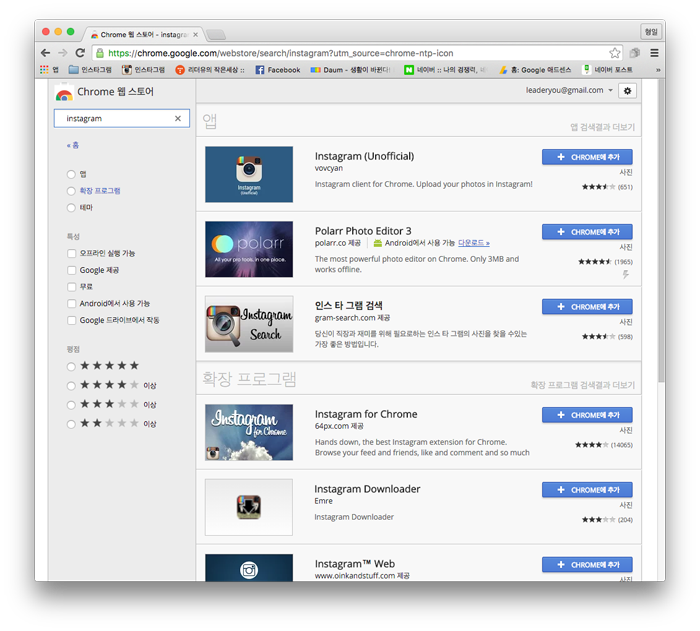Enable the Android에서 사용 가능 checkbox
700x631 pixels.
(x=71, y=304)
